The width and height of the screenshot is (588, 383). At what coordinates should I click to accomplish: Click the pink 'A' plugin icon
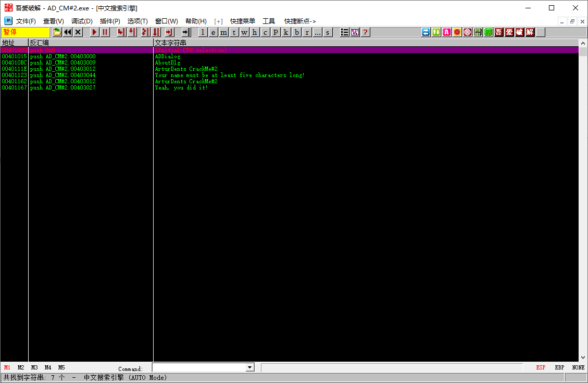click(x=447, y=32)
